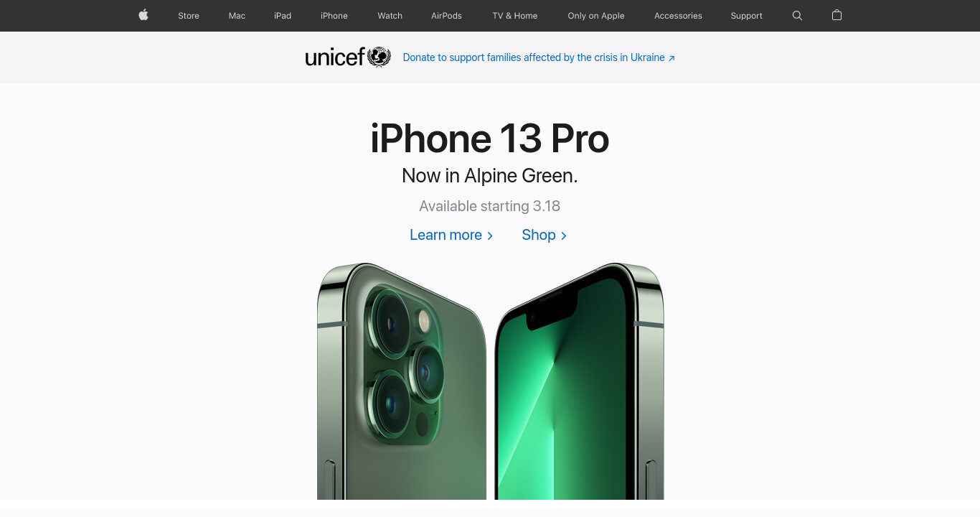
Task: Open the Watch navigation item
Action: click(390, 16)
